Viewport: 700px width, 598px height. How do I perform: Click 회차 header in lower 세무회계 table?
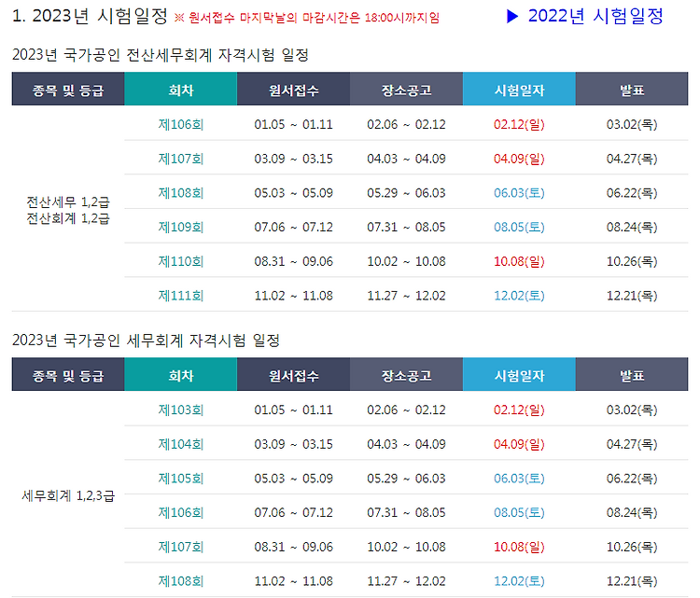pos(181,374)
